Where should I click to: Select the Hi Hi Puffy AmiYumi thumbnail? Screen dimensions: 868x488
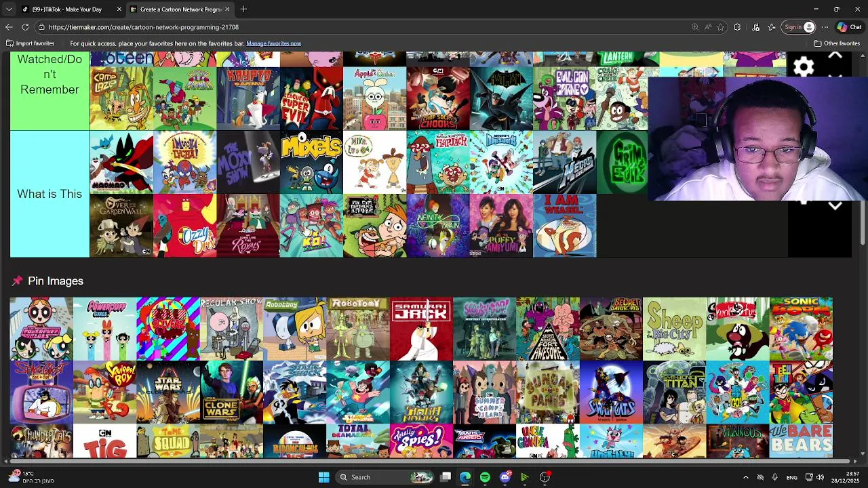pos(501,226)
